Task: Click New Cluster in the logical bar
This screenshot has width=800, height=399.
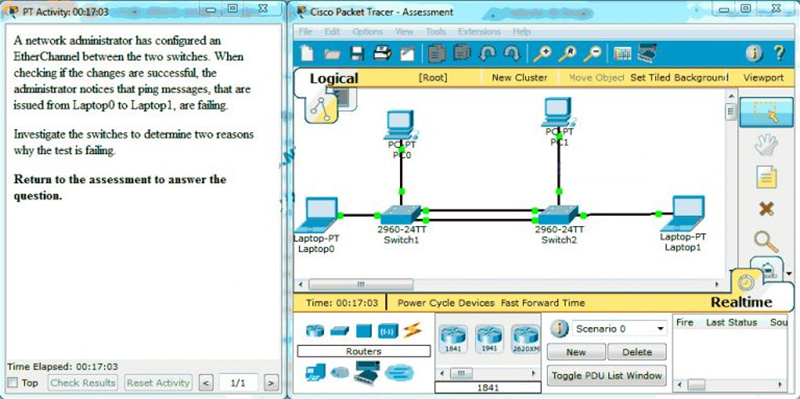Action: coord(519,78)
